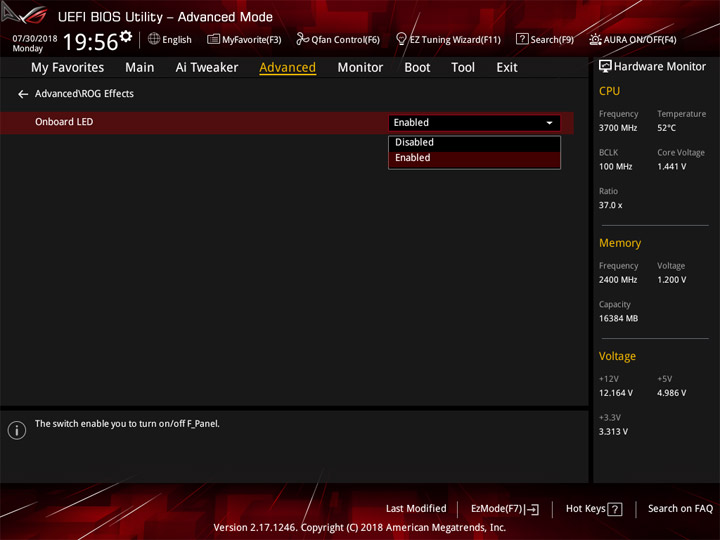This screenshot has width=720, height=540.
Task: Click the Onboard LED combo box value
Action: pyautogui.click(x=474, y=123)
